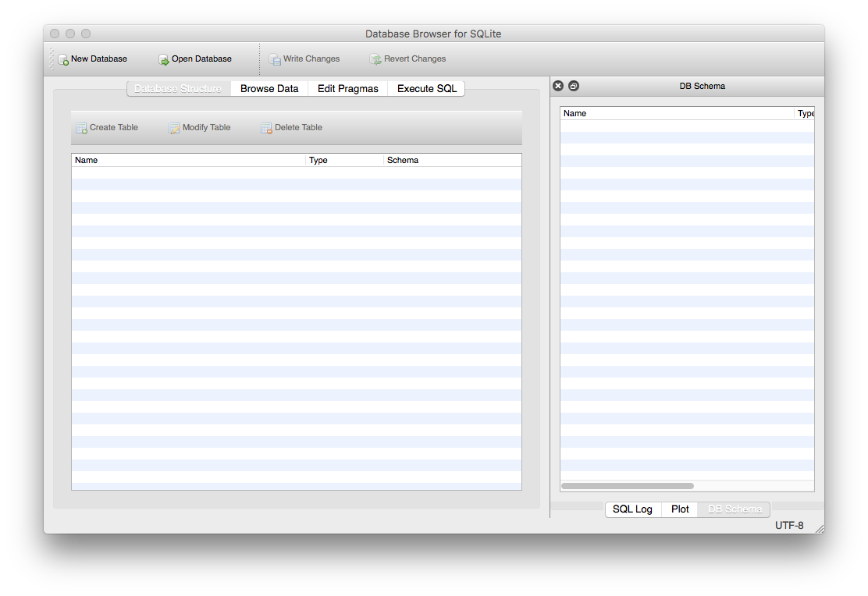Click the Create Table icon

(81, 128)
